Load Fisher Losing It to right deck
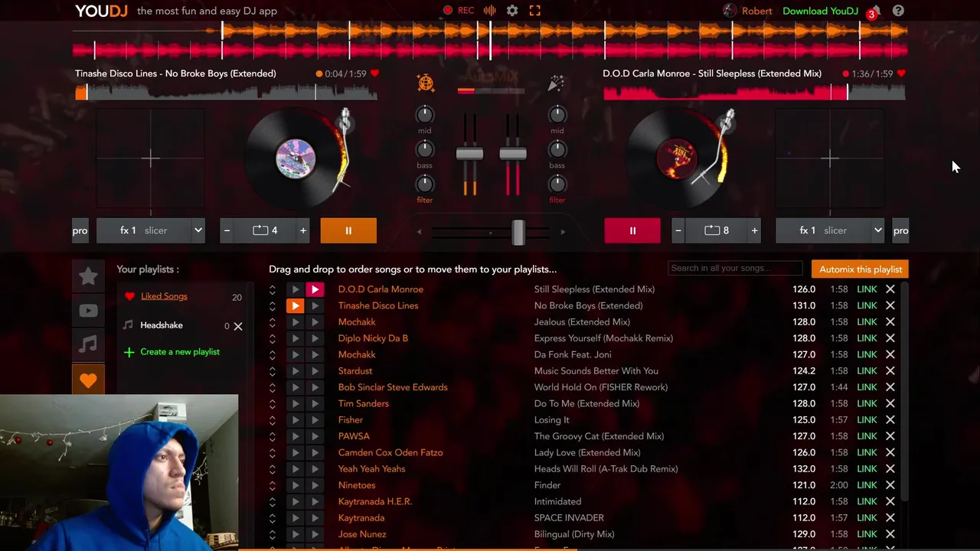 (x=315, y=420)
